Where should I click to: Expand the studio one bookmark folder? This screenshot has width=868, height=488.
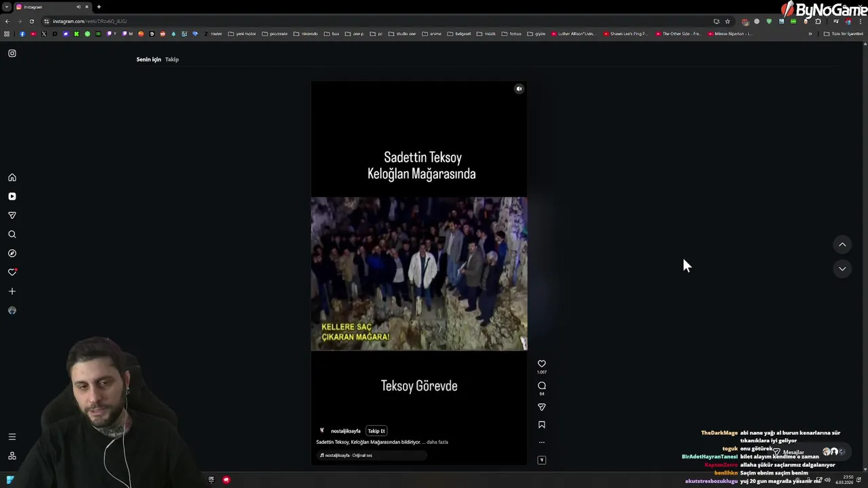pyautogui.click(x=402, y=34)
